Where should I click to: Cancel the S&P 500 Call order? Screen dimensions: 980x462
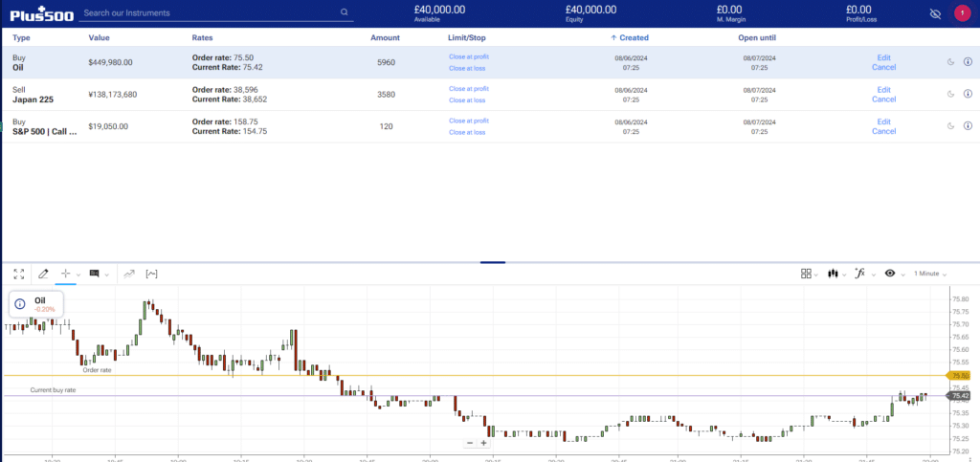[883, 131]
